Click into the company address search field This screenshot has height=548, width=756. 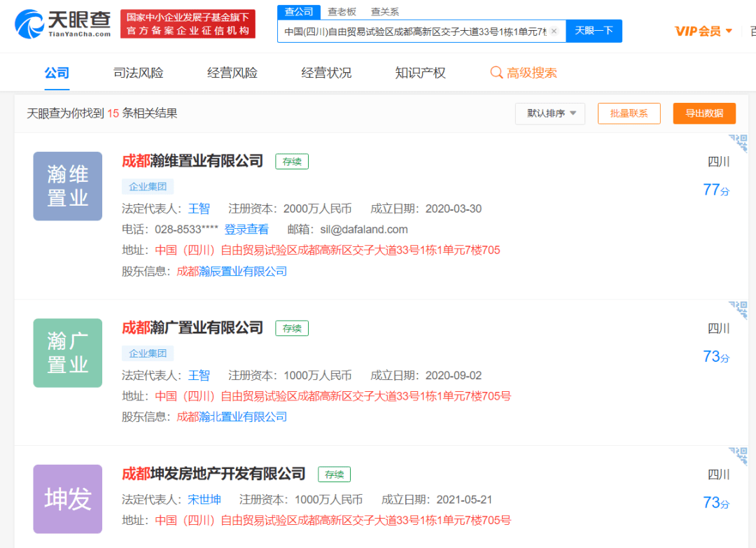click(x=414, y=31)
